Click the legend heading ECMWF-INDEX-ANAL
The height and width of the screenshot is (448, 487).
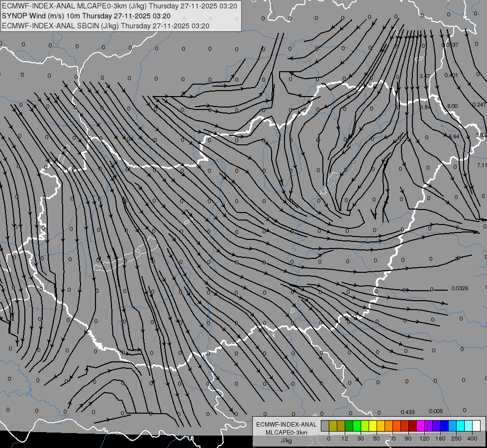tap(287, 425)
